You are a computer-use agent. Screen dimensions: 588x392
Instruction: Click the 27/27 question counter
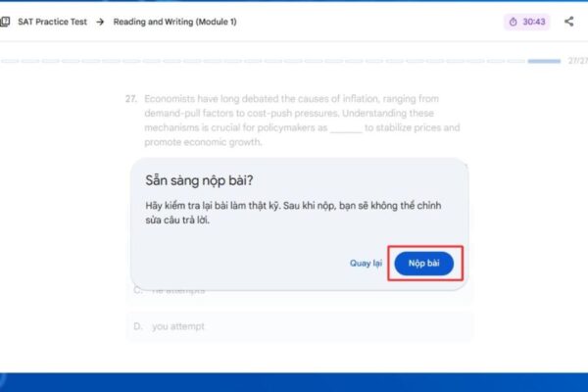tap(577, 61)
